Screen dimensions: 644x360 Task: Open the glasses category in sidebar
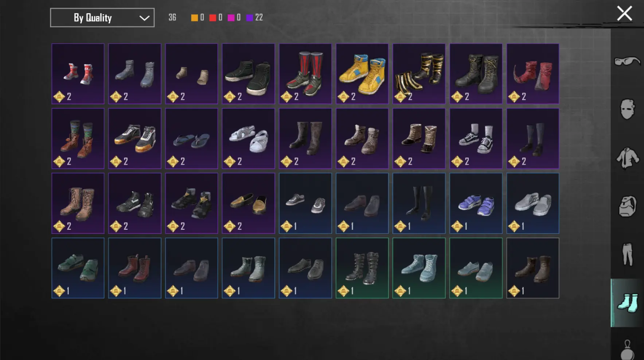click(627, 61)
